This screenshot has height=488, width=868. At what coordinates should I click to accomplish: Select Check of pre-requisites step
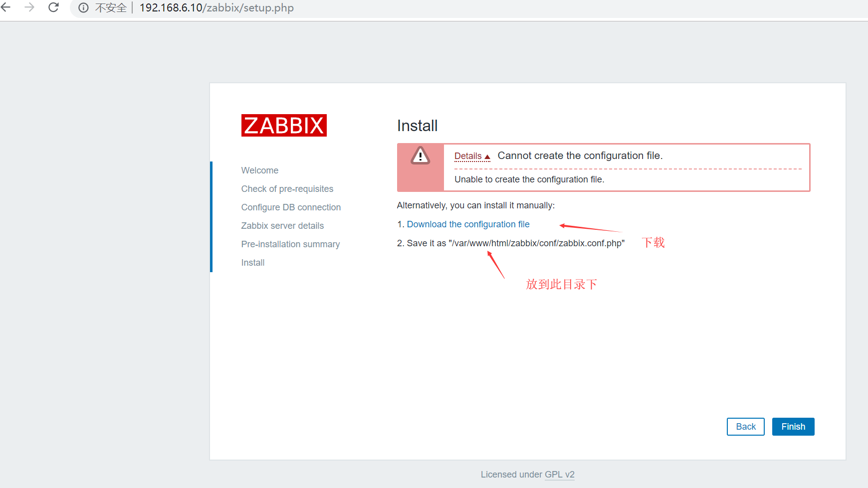[x=287, y=189]
